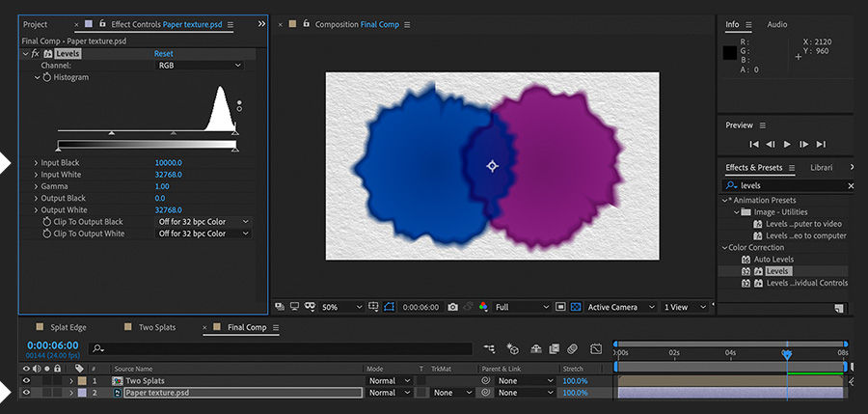Toggle transparency grid in composition viewer
The width and height of the screenshot is (868, 414).
coord(575,307)
